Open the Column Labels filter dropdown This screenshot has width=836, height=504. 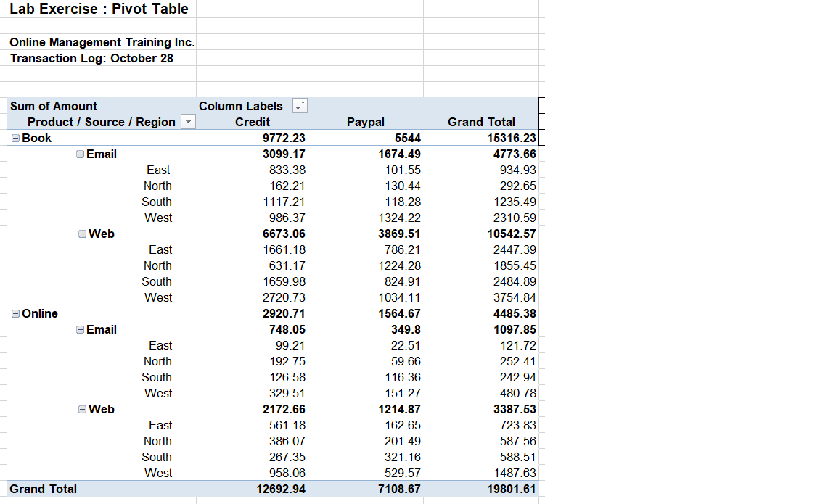299,106
